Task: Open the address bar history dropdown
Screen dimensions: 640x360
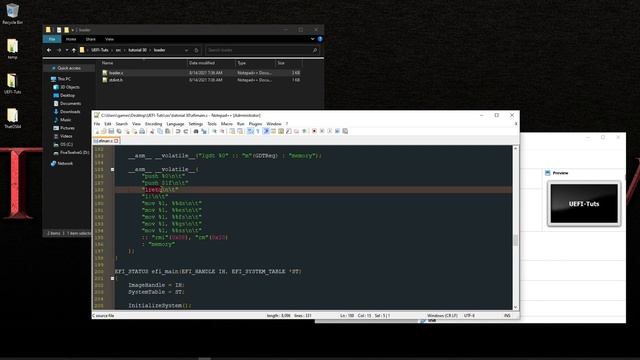Action: tap(186, 50)
